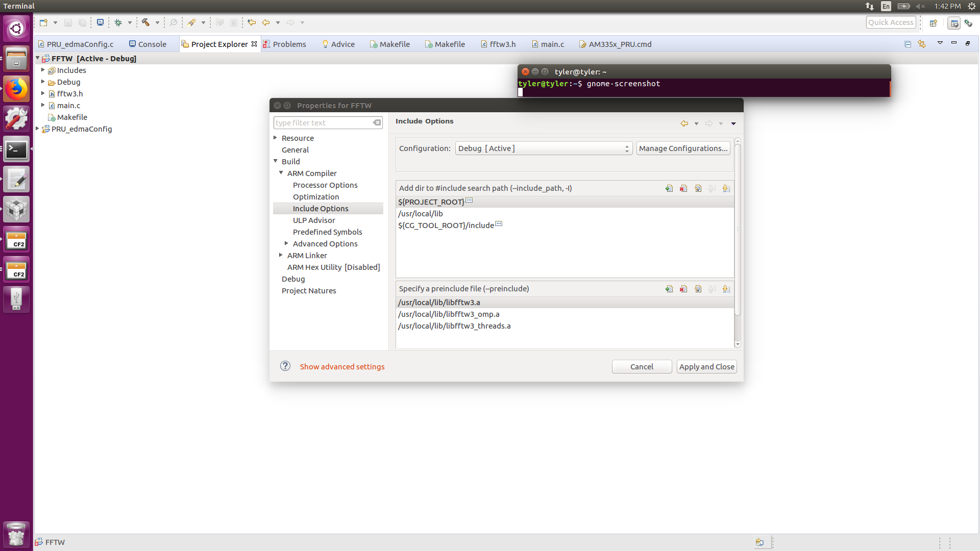
Task: Delete the selected include path entry
Action: coord(683,188)
